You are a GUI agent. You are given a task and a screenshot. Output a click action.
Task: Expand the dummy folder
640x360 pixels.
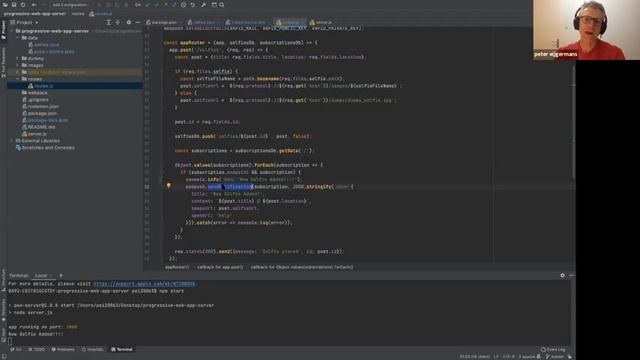pos(18,58)
